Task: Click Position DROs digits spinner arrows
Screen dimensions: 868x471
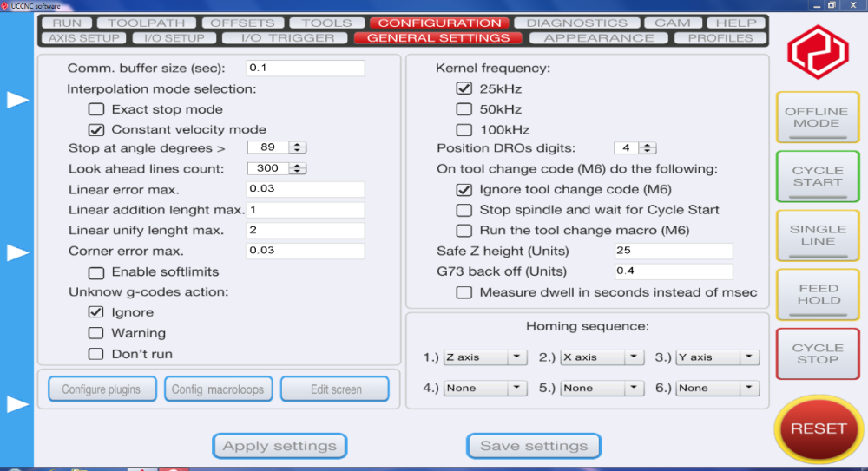Action: pos(648,147)
